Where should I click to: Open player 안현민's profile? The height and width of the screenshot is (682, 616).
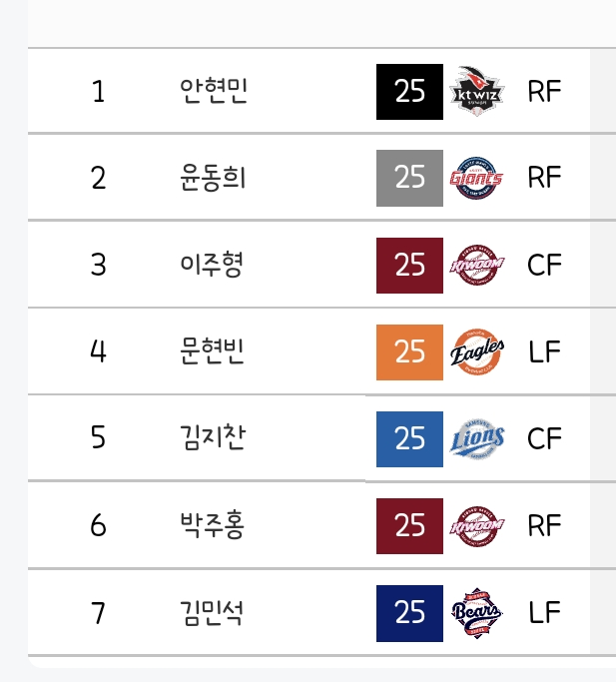[x=214, y=91]
